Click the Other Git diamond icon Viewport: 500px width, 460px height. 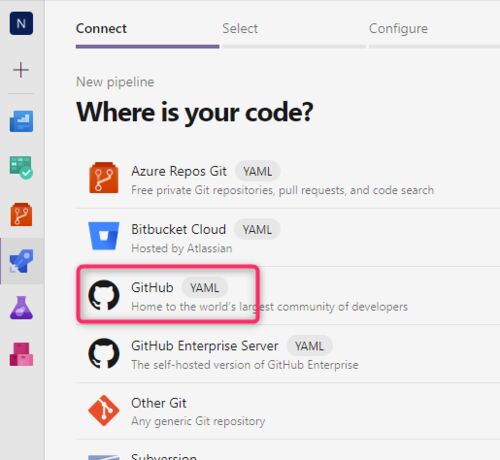click(104, 411)
